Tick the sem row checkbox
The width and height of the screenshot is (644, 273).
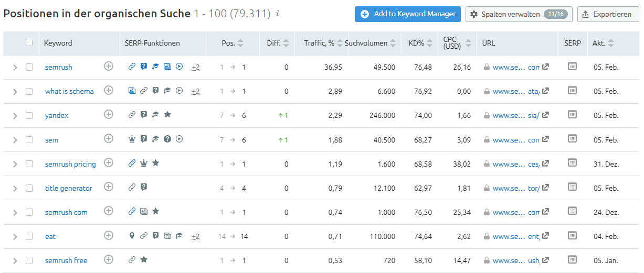[29, 139]
